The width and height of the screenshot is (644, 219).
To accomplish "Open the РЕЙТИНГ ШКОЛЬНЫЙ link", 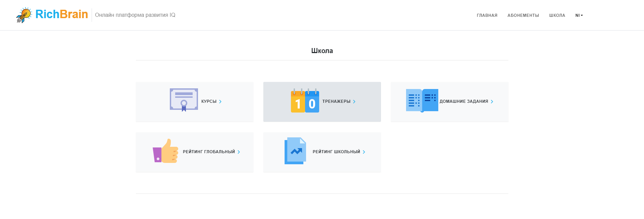I will (336, 152).
